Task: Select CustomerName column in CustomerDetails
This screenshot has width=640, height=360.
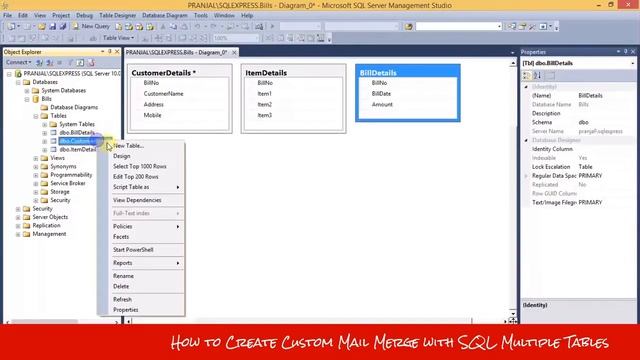Action: click(163, 93)
